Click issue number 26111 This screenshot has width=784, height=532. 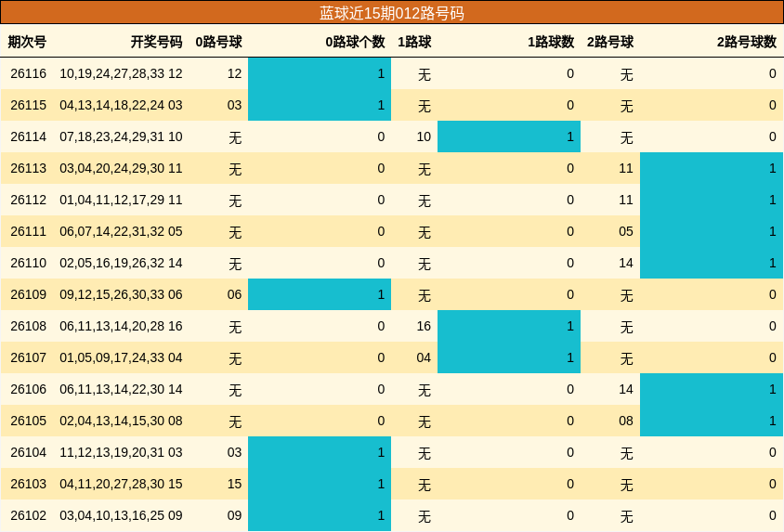tap(29, 232)
